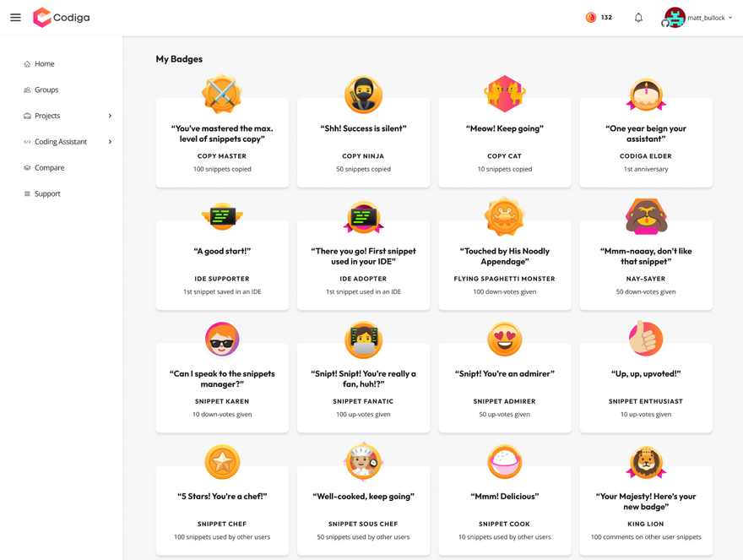This screenshot has height=560, width=743.
Task: Click the Nay-Sayer monkey badge icon
Action: [646, 217]
